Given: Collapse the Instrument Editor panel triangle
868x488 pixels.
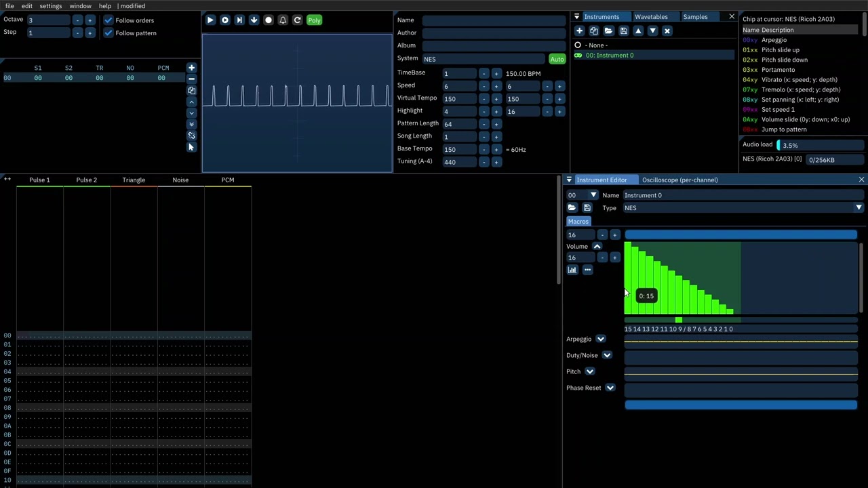Looking at the screenshot, I should (569, 180).
